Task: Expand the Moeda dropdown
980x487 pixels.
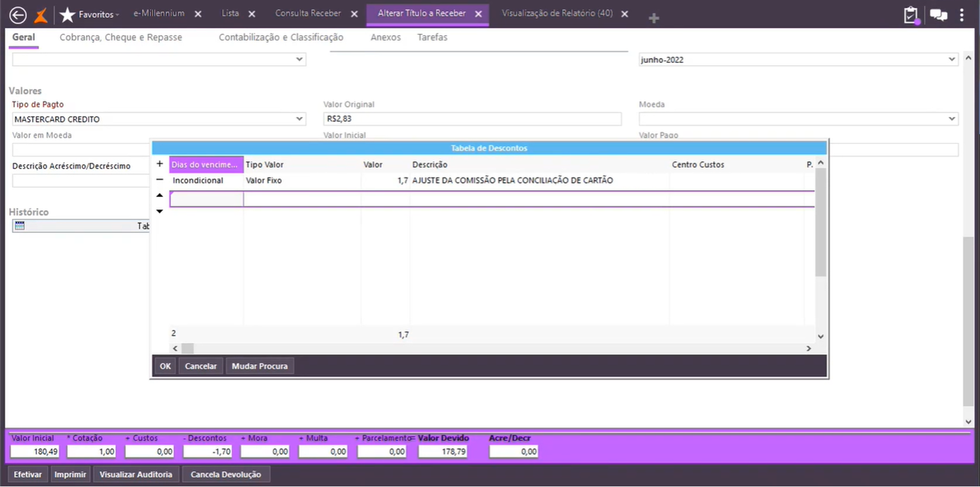Action: coord(951,119)
